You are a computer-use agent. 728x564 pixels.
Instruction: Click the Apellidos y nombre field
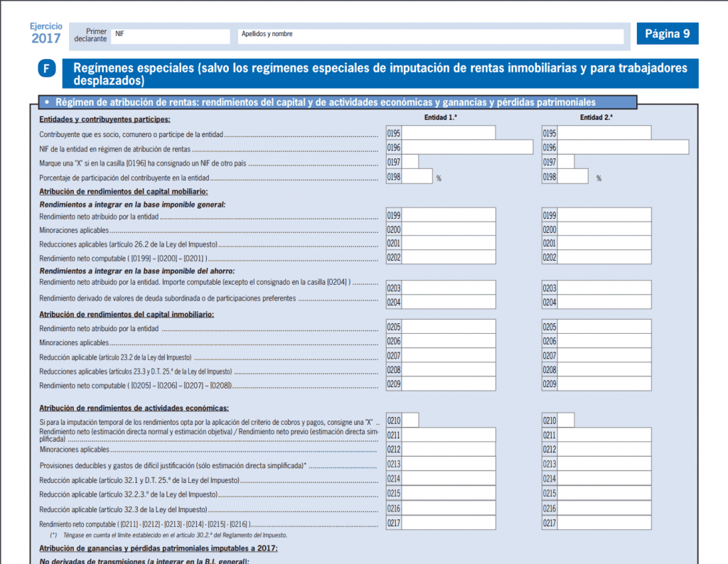click(430, 36)
